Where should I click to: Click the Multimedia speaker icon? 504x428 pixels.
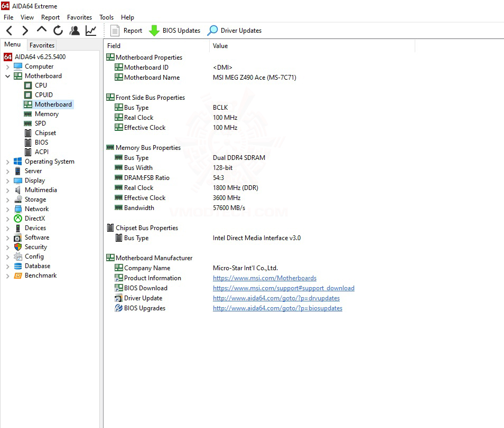click(18, 190)
